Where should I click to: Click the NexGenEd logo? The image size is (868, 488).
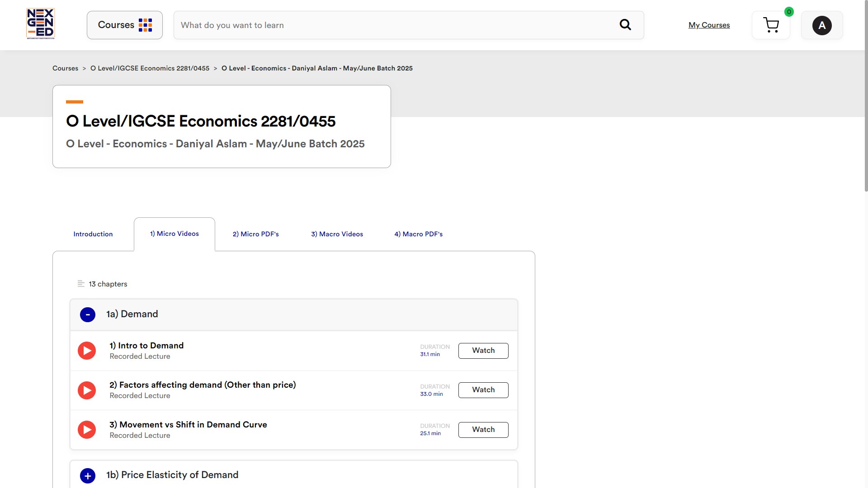point(40,23)
